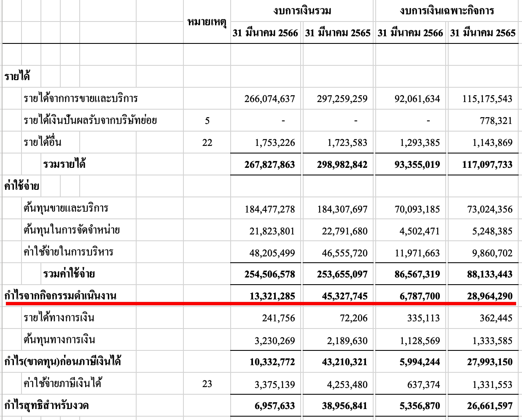Viewport: 522px width, 420px height.
Task: Click the cell with value 1,753,226
Action: [275, 143]
